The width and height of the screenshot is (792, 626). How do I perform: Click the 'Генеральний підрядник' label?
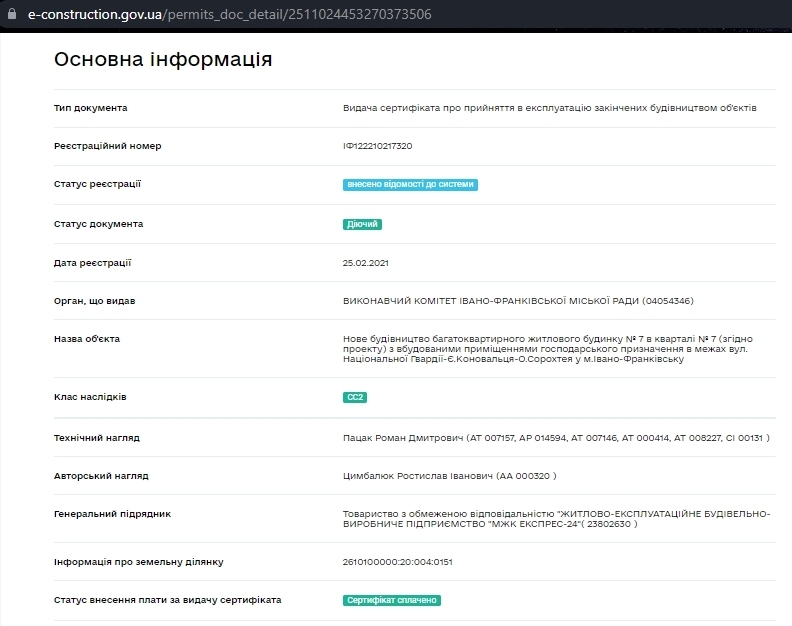[x=112, y=514]
